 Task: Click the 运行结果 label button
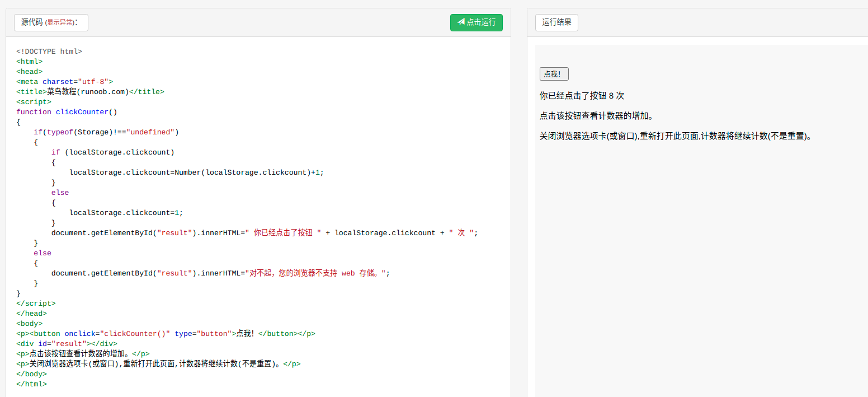[556, 22]
